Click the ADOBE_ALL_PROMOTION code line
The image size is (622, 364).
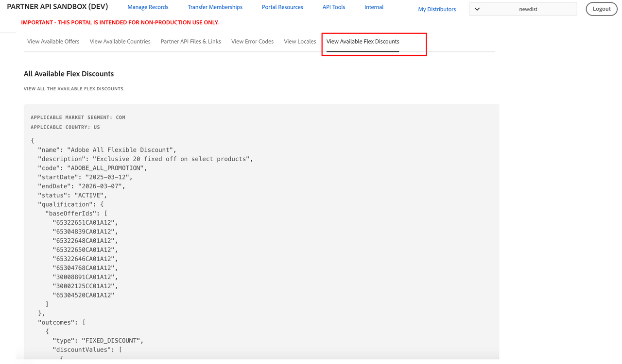click(x=92, y=168)
